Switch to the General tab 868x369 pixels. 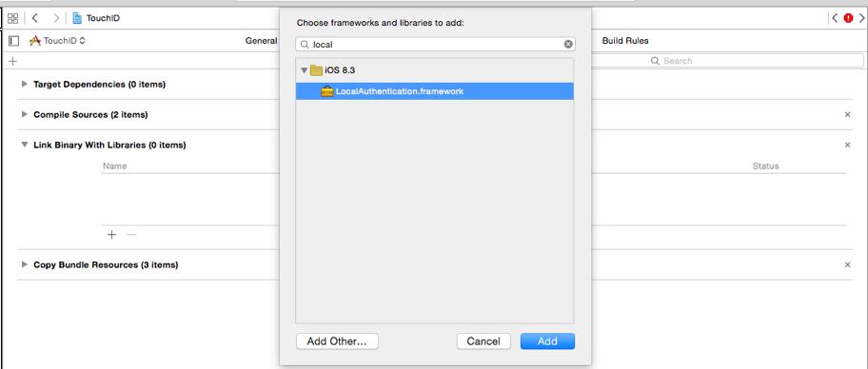click(x=262, y=40)
